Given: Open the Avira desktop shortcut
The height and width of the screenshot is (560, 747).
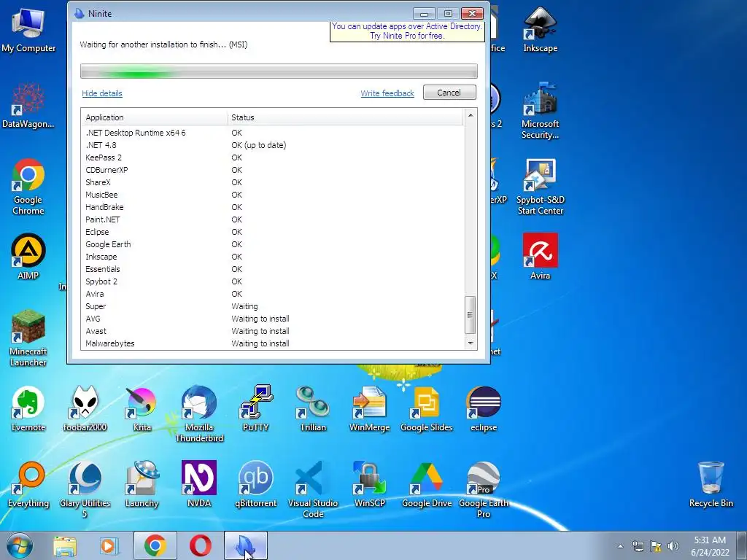Looking at the screenshot, I should tap(540, 256).
